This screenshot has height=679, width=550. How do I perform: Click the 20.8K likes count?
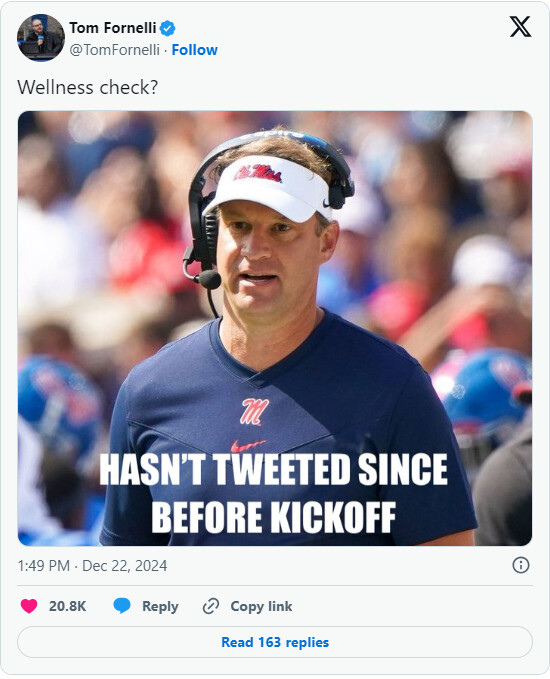pyautogui.click(x=68, y=606)
